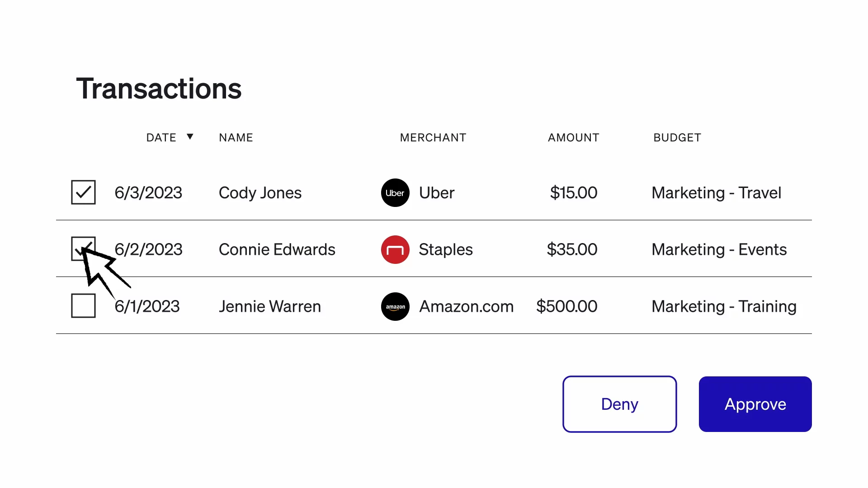The height and width of the screenshot is (488, 868).
Task: Sort by the MERCHANT column header
Action: click(433, 138)
